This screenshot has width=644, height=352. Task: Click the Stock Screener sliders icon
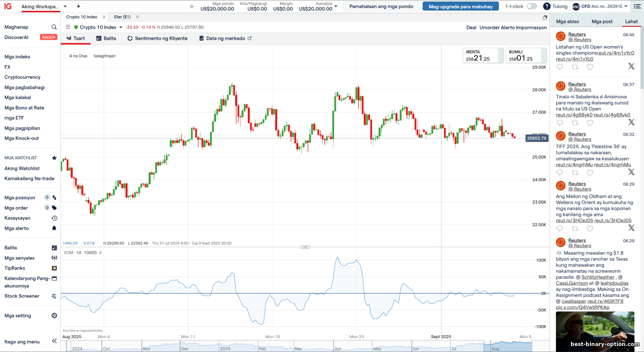pyautogui.click(x=54, y=296)
